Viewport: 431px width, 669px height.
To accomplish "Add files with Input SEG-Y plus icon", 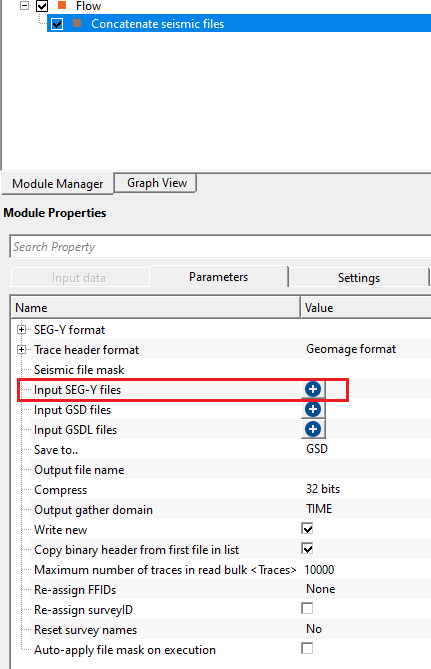I will point(313,389).
